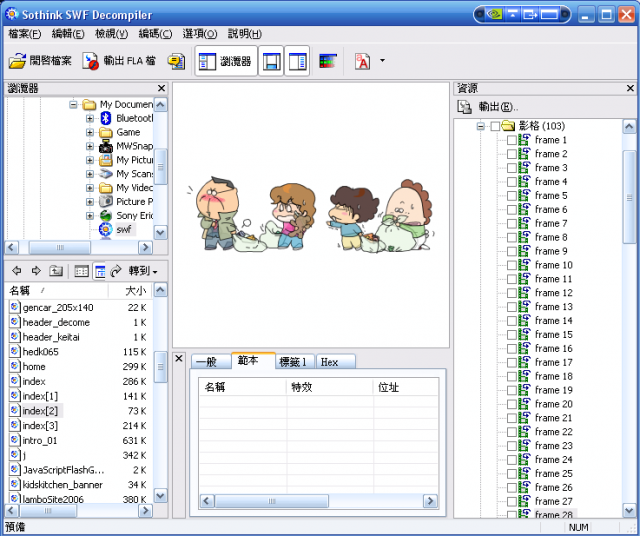Viewport: 640px width, 536px height.
Task: Open the 轉到 go-to dropdown
Action: (143, 271)
